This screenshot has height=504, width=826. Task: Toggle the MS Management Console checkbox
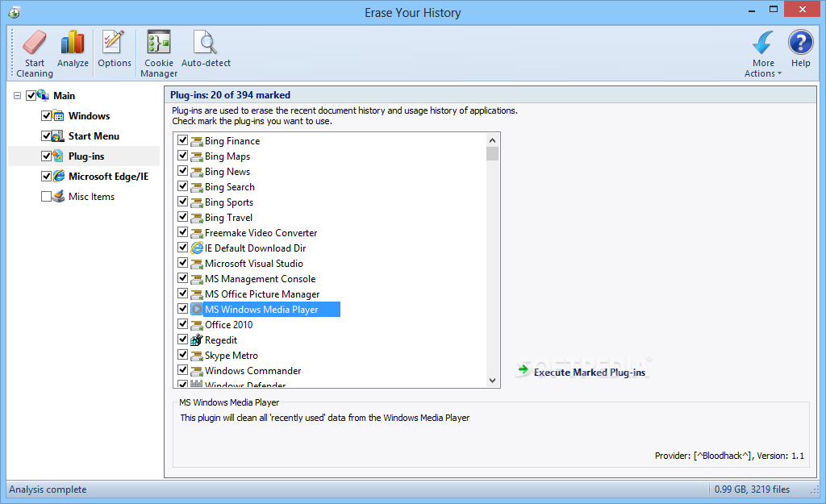click(183, 278)
